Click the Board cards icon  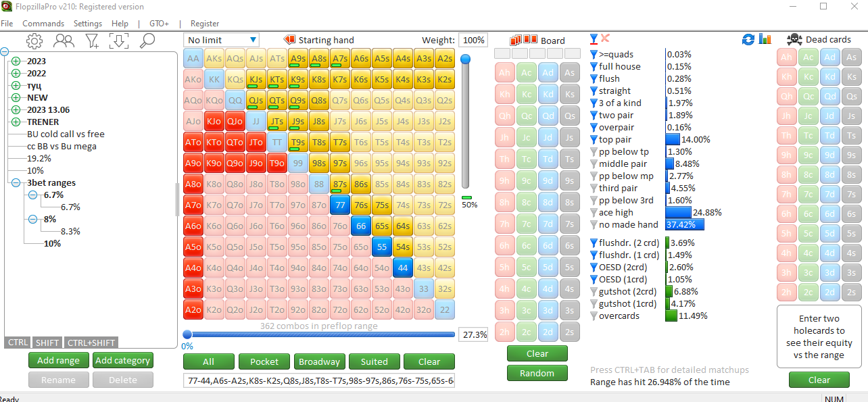(524, 40)
